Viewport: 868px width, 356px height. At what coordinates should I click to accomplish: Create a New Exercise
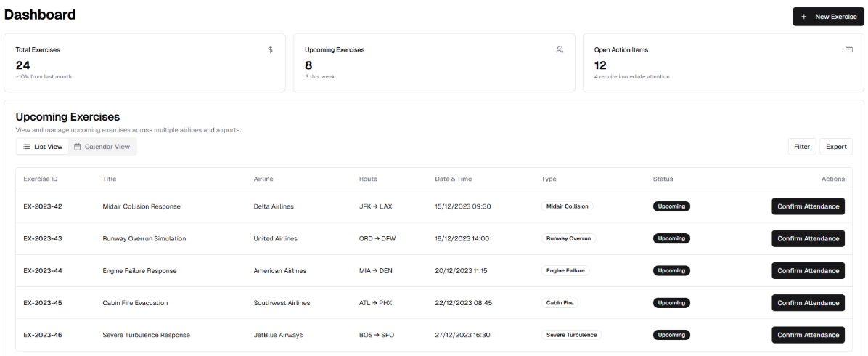828,17
